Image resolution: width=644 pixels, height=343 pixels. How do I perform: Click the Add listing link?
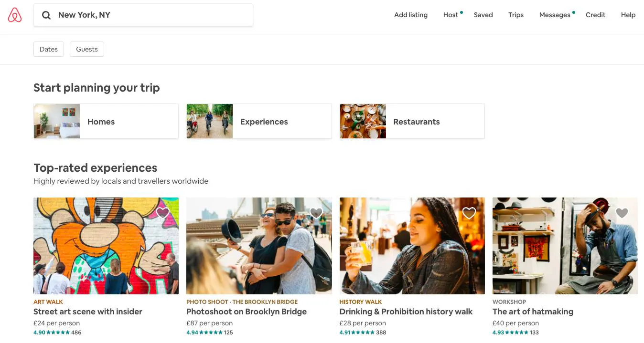(x=411, y=15)
